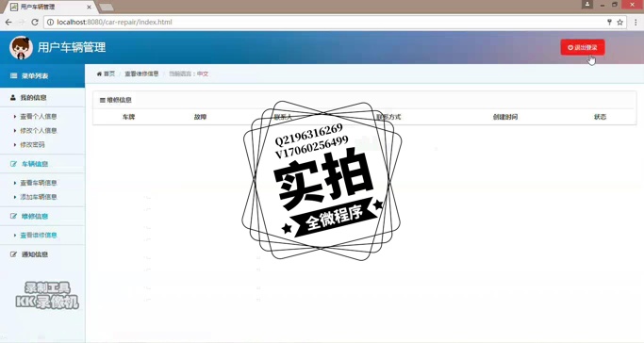Click the browser reload icon

point(35,23)
